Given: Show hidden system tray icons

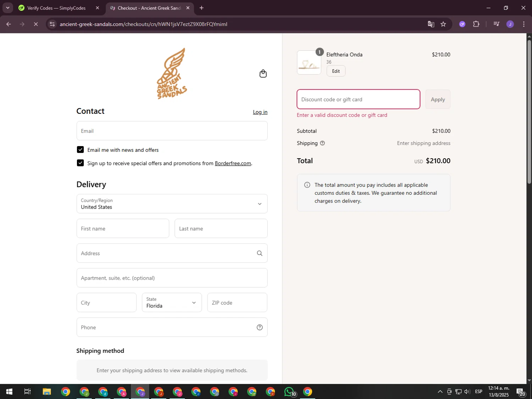Looking at the screenshot, I should click(x=440, y=392).
